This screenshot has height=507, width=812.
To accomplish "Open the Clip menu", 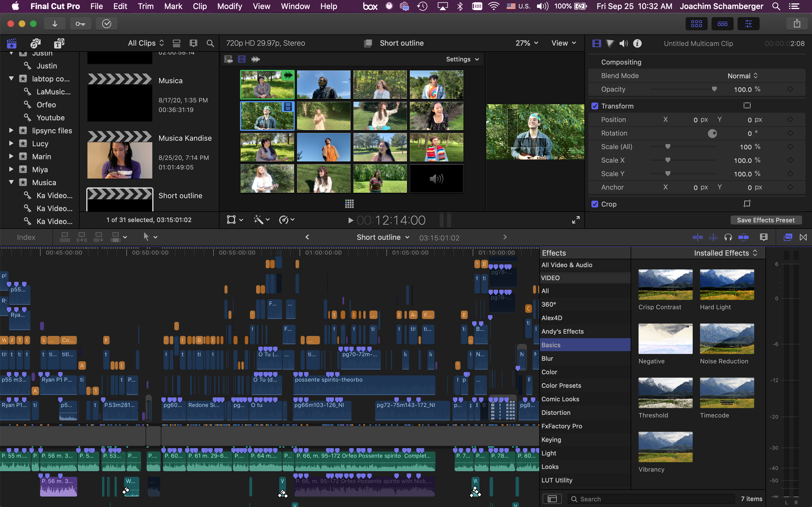I will click(x=200, y=6).
